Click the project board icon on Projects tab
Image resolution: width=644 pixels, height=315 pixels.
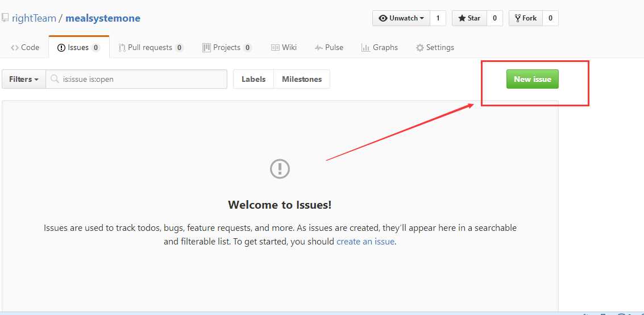[x=206, y=48]
